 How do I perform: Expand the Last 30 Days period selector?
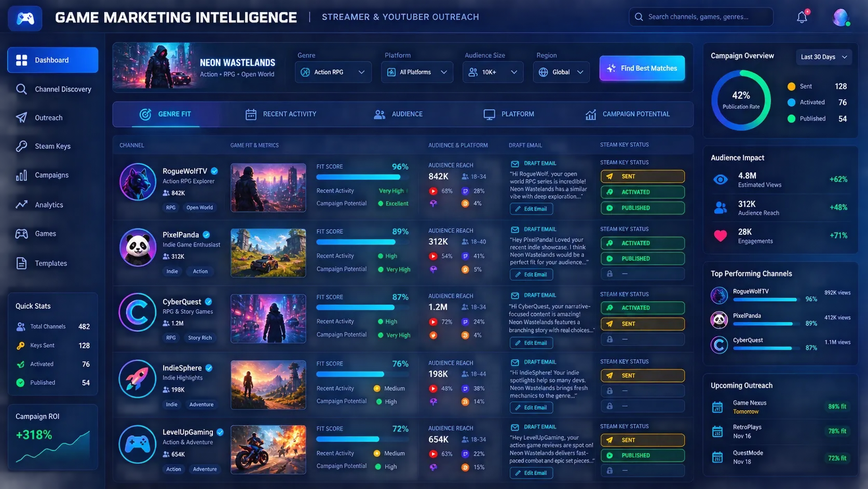pos(824,57)
